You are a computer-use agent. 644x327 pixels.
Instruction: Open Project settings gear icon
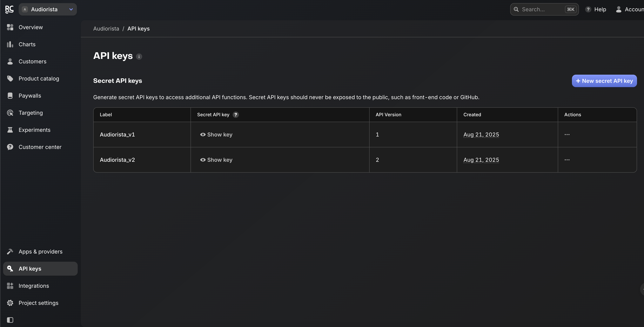[x=10, y=303]
